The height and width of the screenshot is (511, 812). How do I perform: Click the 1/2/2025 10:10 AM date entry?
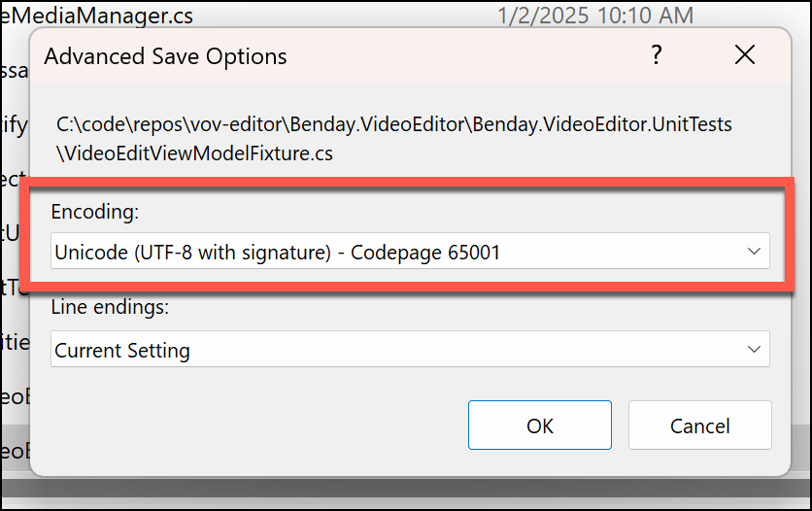595,15
